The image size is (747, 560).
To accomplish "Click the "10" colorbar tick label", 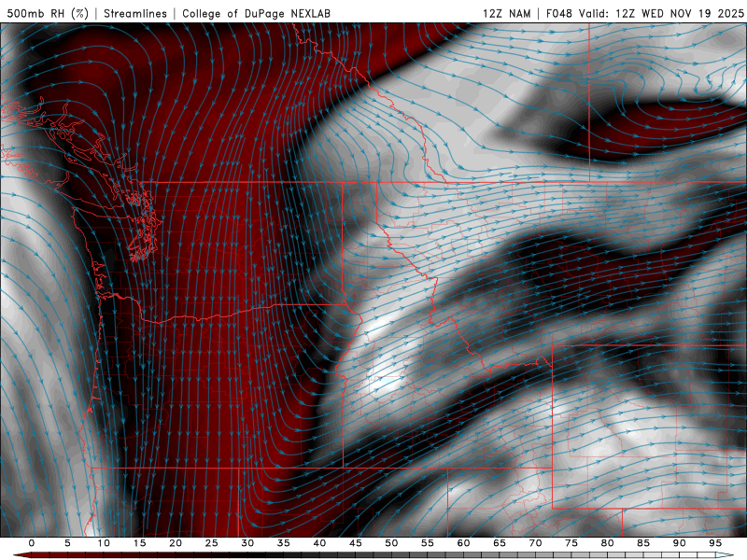I will coord(104,543).
